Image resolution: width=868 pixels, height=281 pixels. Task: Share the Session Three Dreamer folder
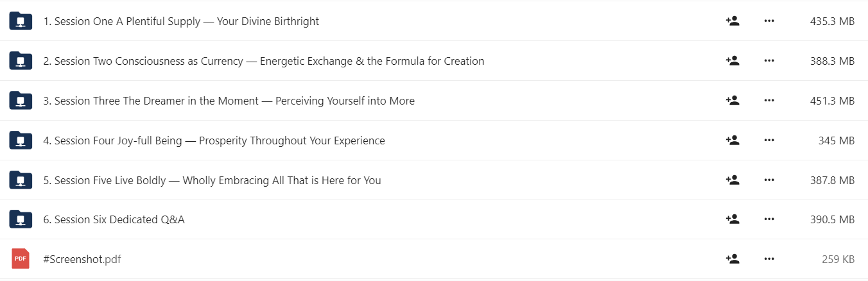733,101
